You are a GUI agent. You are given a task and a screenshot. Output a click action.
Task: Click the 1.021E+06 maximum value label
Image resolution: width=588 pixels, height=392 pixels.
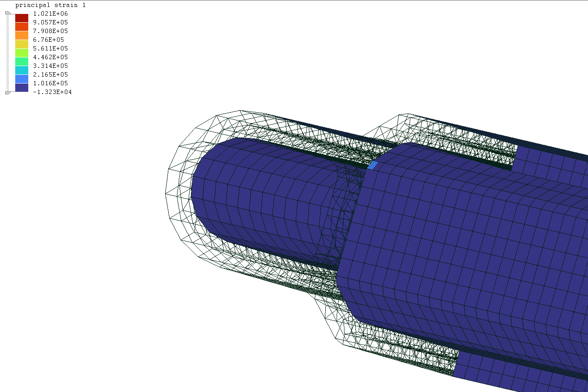coord(50,13)
